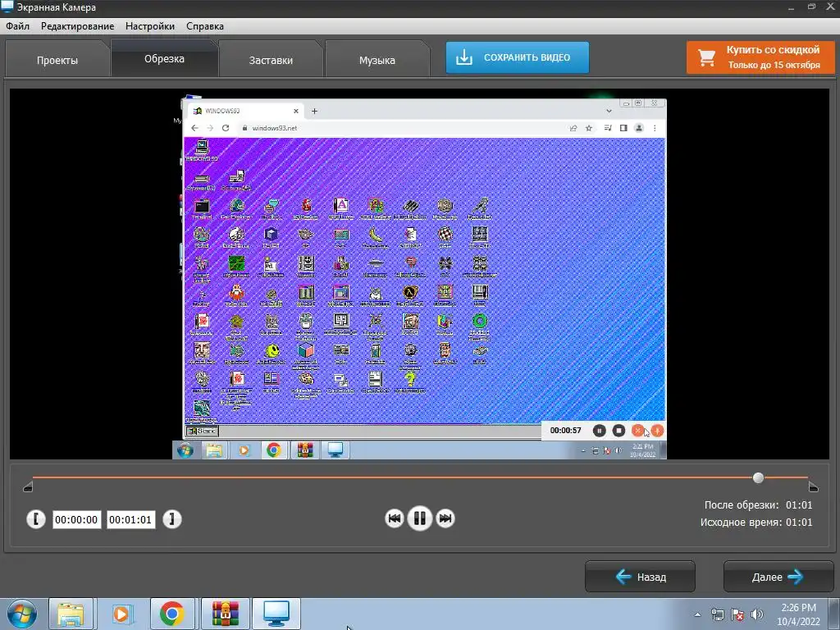Jump to previous with rewind button
This screenshot has width=840, height=630.
coord(395,518)
